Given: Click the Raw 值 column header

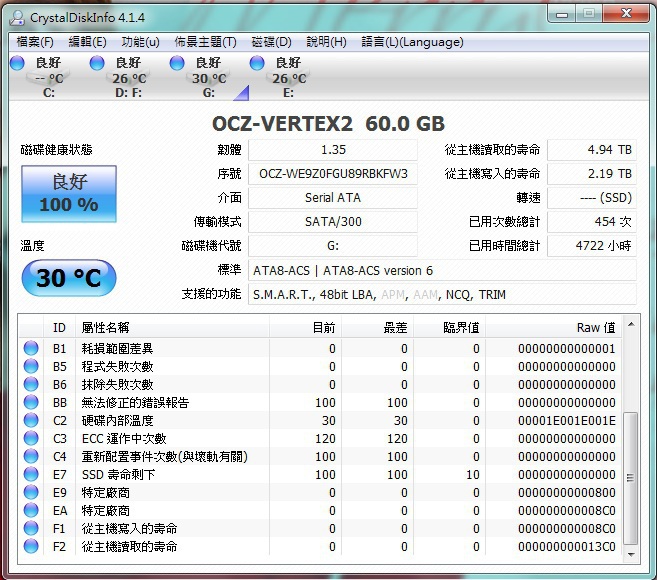Looking at the screenshot, I should (554, 327).
